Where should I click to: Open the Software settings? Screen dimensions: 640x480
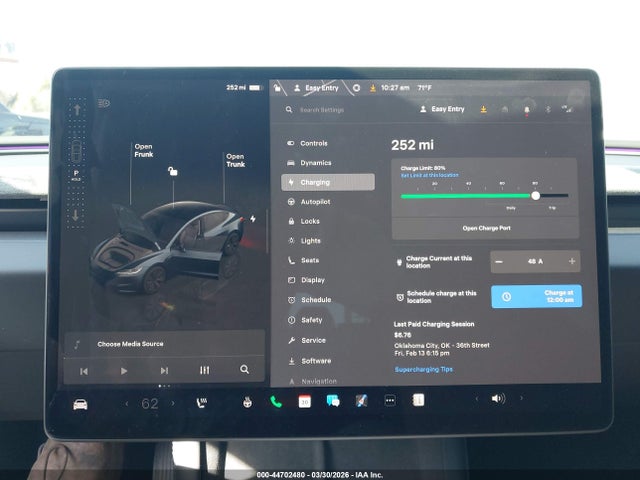[x=310, y=361]
